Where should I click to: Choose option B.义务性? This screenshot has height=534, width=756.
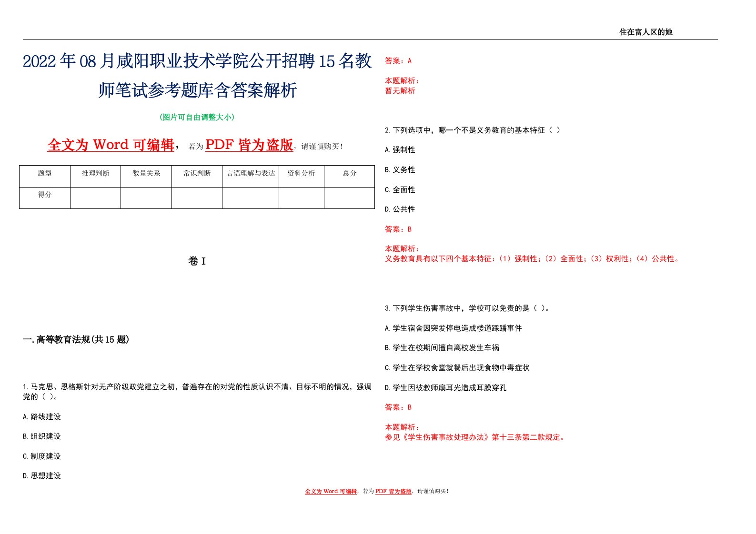(x=400, y=169)
